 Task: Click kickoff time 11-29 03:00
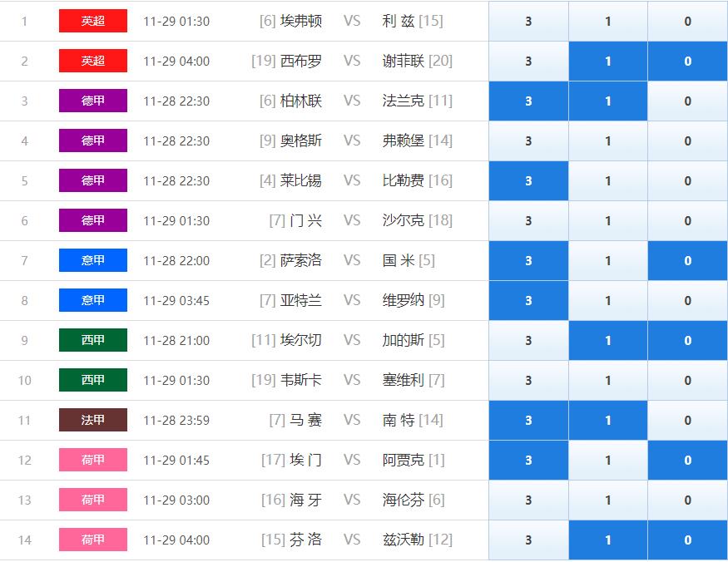pyautogui.click(x=176, y=500)
